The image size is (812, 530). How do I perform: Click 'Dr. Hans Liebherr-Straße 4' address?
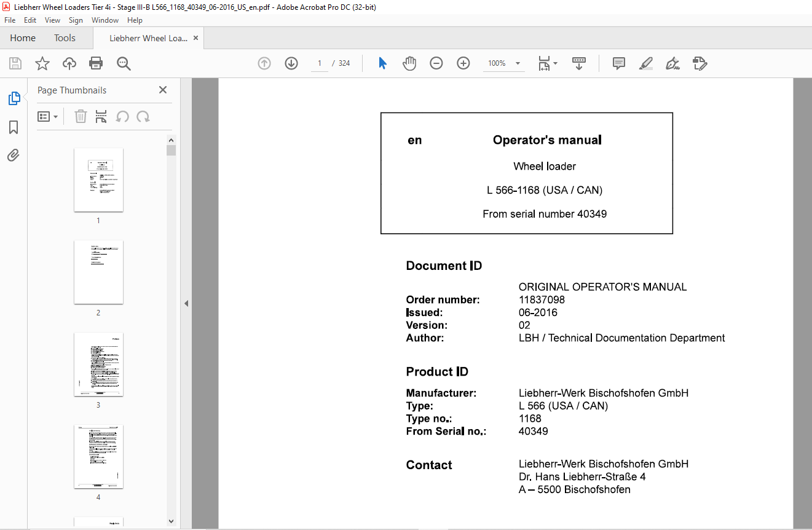pos(582,477)
